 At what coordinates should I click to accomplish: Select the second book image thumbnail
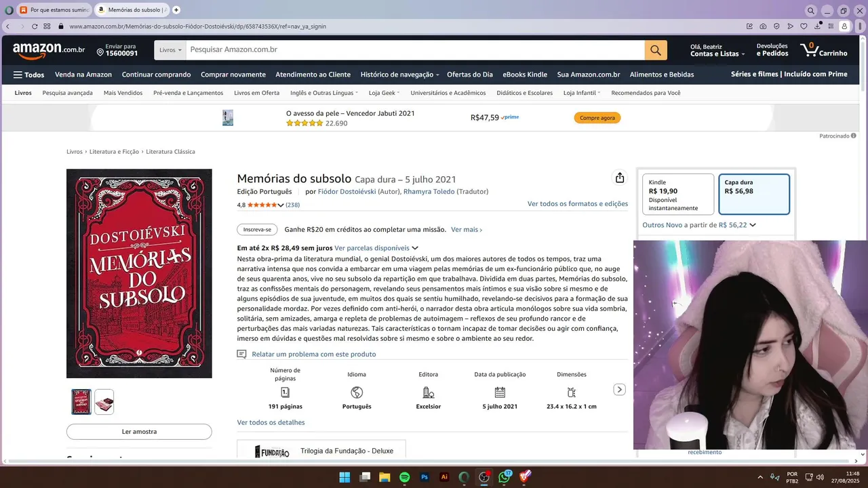click(x=104, y=402)
